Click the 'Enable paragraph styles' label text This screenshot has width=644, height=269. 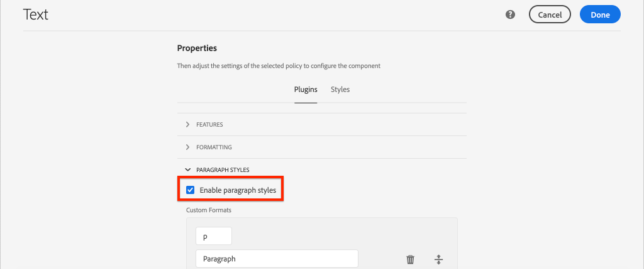click(238, 190)
